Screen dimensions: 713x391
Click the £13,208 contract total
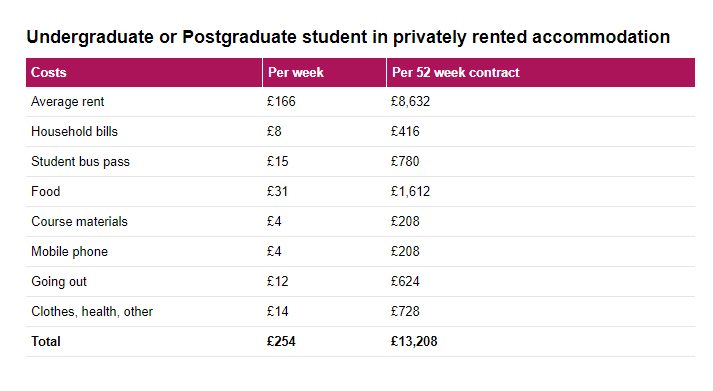click(414, 341)
